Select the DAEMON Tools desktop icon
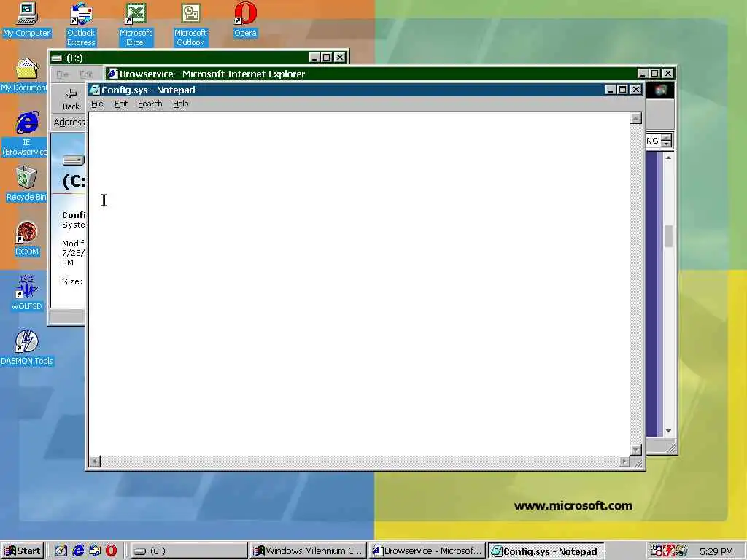747x560 pixels. pos(27,348)
